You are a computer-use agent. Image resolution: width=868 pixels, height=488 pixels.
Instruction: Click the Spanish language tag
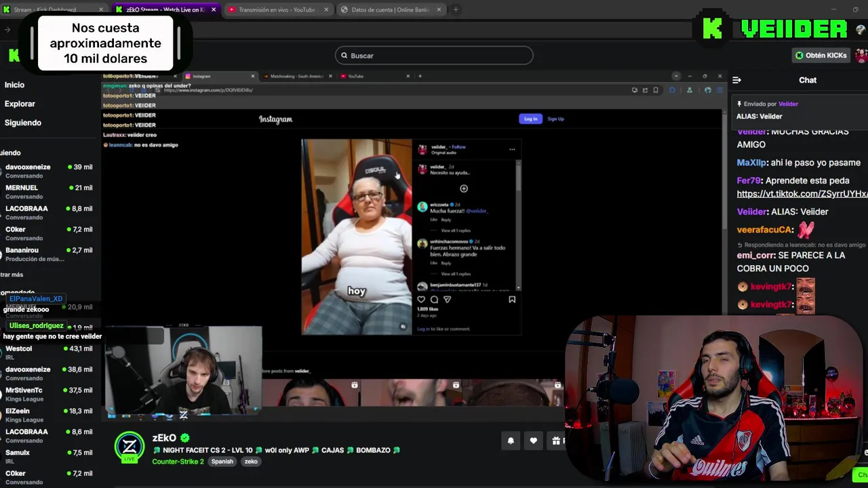tap(222, 462)
